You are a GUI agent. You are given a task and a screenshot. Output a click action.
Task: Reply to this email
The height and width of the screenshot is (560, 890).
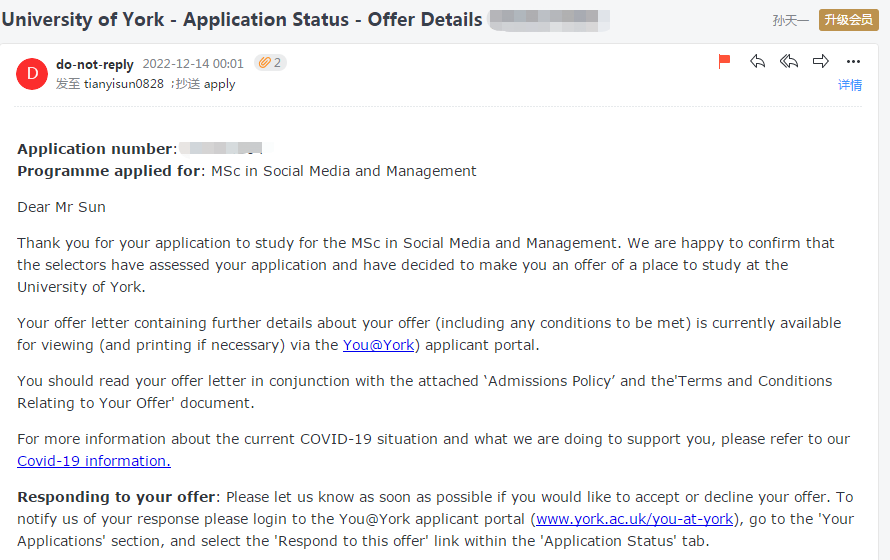[x=757, y=62]
